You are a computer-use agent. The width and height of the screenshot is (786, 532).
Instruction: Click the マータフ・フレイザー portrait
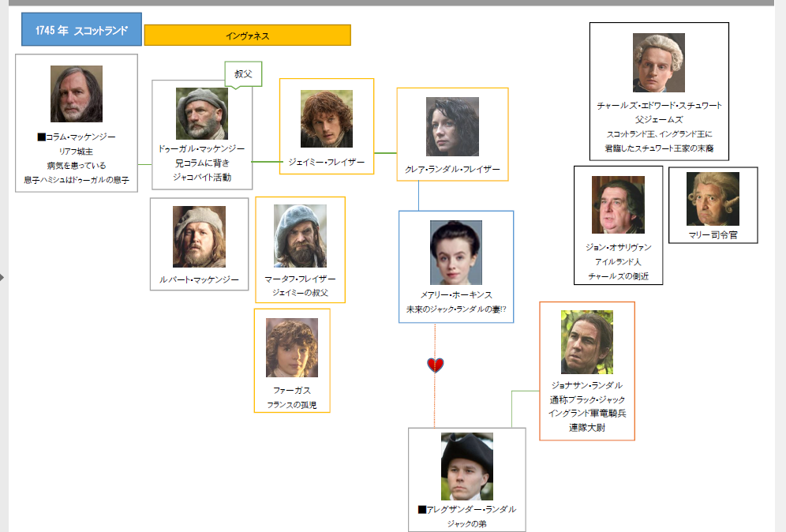click(300, 236)
